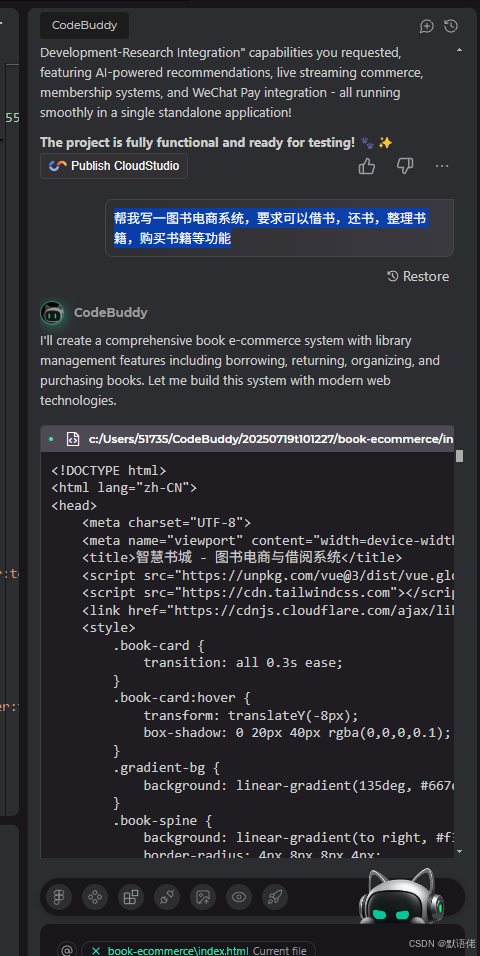Start a new chat conversation
The height and width of the screenshot is (956, 480).
tap(426, 26)
